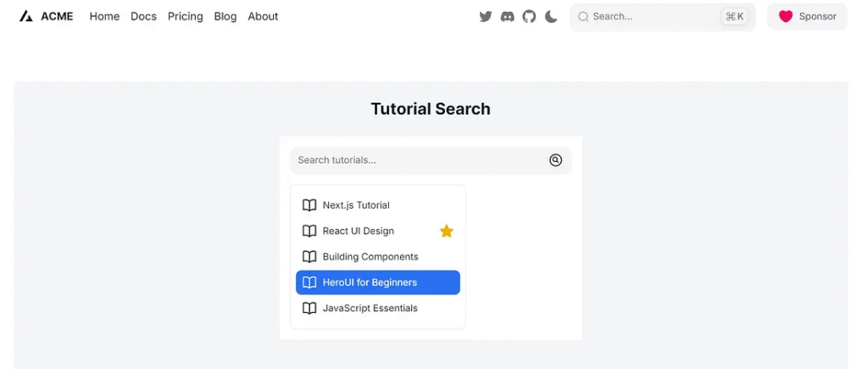Screen dimensions: 868x369
Task: Click the gold star beside React UI Design
Action: pyautogui.click(x=447, y=231)
